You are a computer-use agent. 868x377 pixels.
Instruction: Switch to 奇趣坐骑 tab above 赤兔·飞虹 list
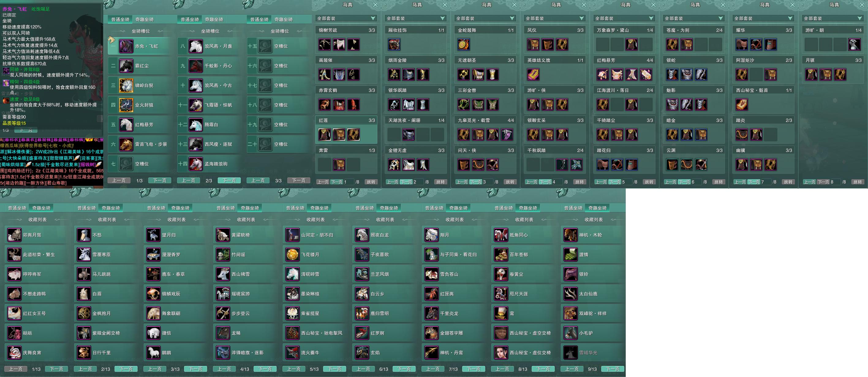pos(145,20)
